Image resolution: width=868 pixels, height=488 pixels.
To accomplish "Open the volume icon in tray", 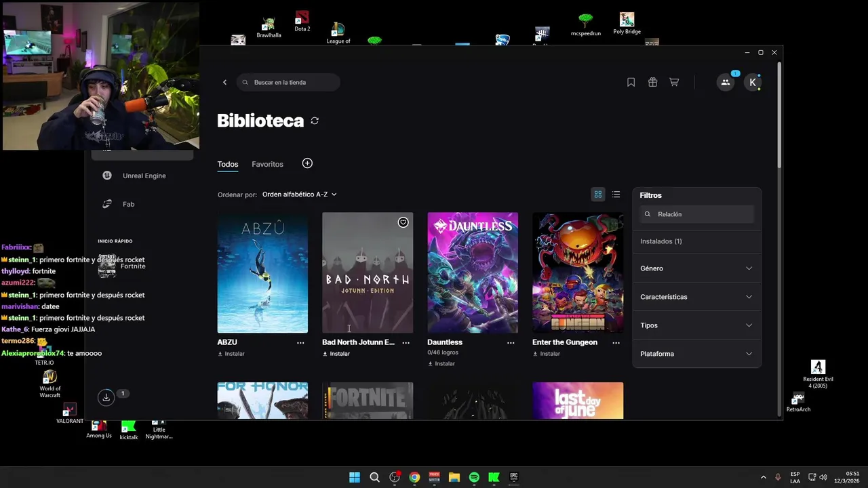I will coord(823,477).
